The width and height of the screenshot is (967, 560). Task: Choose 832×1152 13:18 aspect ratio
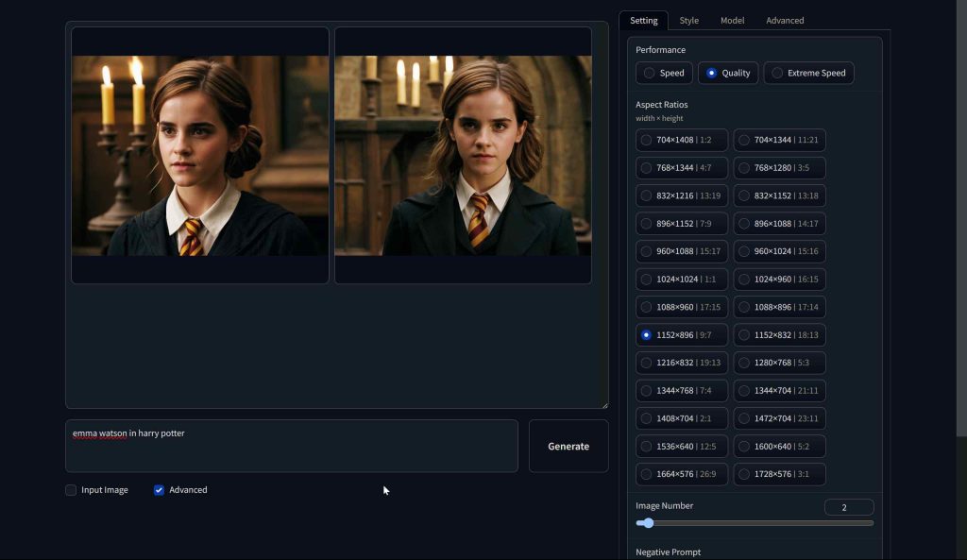779,195
